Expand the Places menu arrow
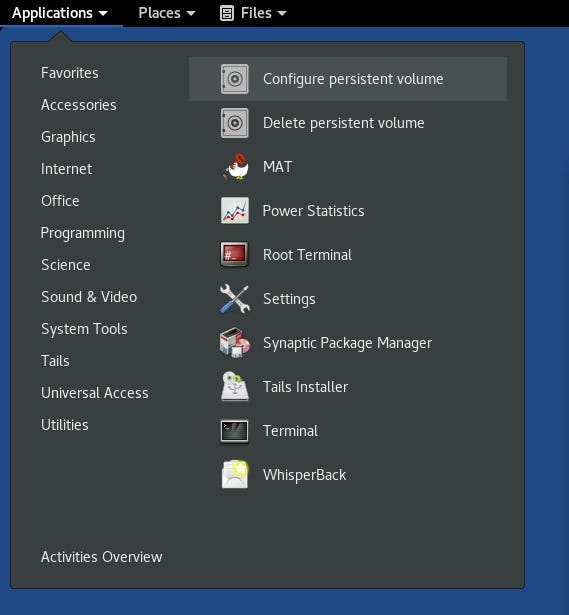 (x=191, y=14)
